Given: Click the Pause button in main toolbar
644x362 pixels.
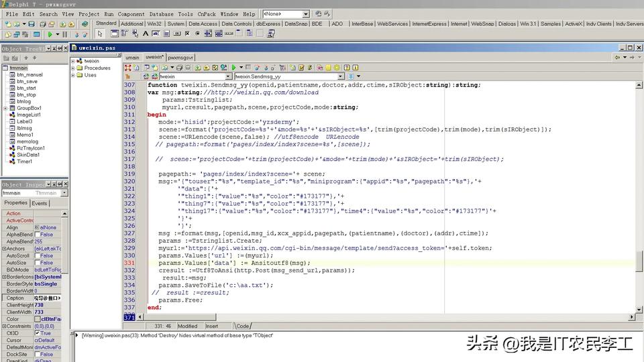Looking at the screenshot, I should 64,34.
